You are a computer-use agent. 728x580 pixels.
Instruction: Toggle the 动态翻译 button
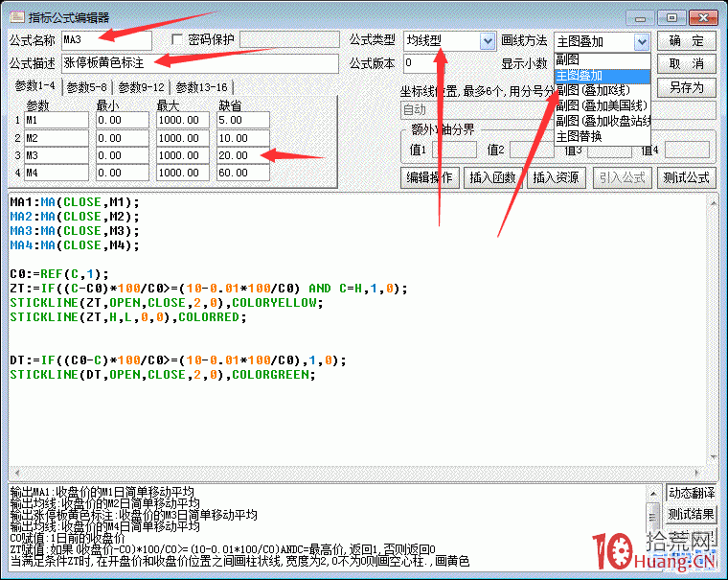(692, 494)
